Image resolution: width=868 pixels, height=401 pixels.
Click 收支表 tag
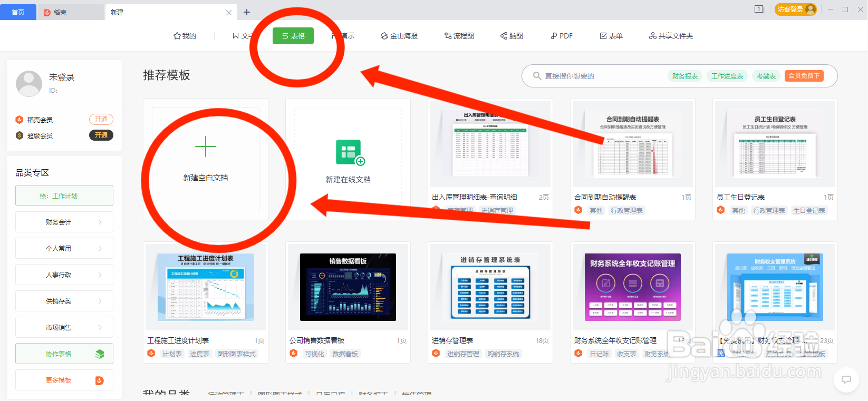tap(627, 354)
